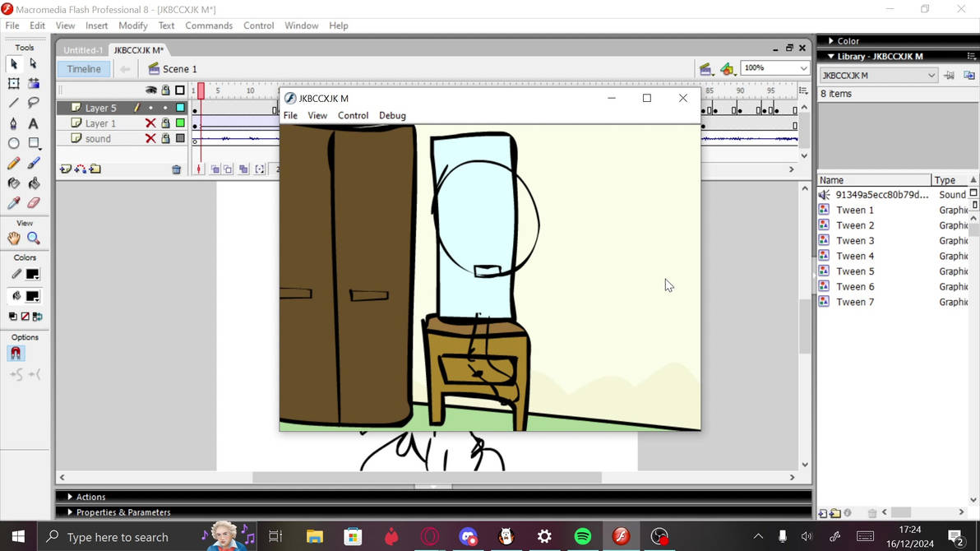Viewport: 980px width, 551px height.
Task: Select the Pen tool
Action: click(14, 123)
